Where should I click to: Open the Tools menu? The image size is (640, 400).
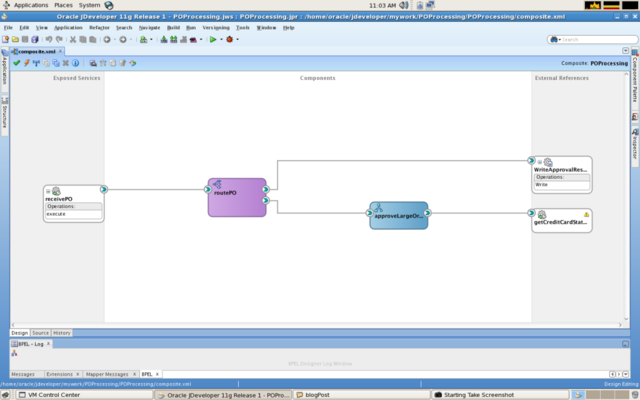tap(242, 28)
